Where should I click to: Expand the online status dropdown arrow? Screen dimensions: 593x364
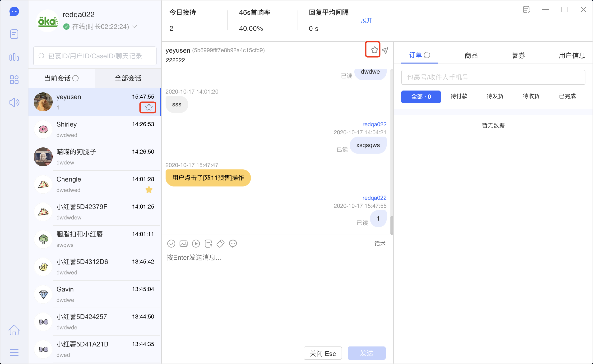coord(134,27)
